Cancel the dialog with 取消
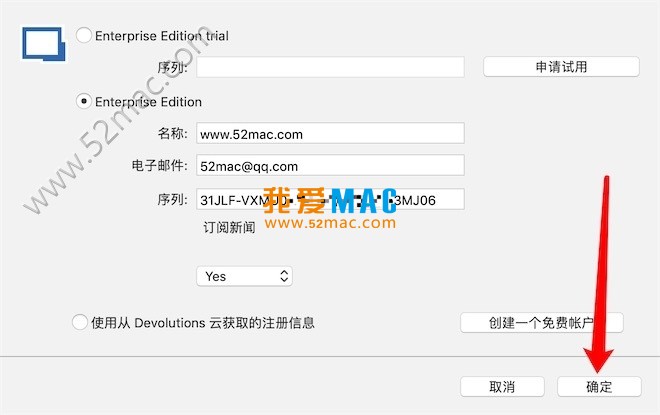Screen dimensions: 660x415 pos(502,386)
